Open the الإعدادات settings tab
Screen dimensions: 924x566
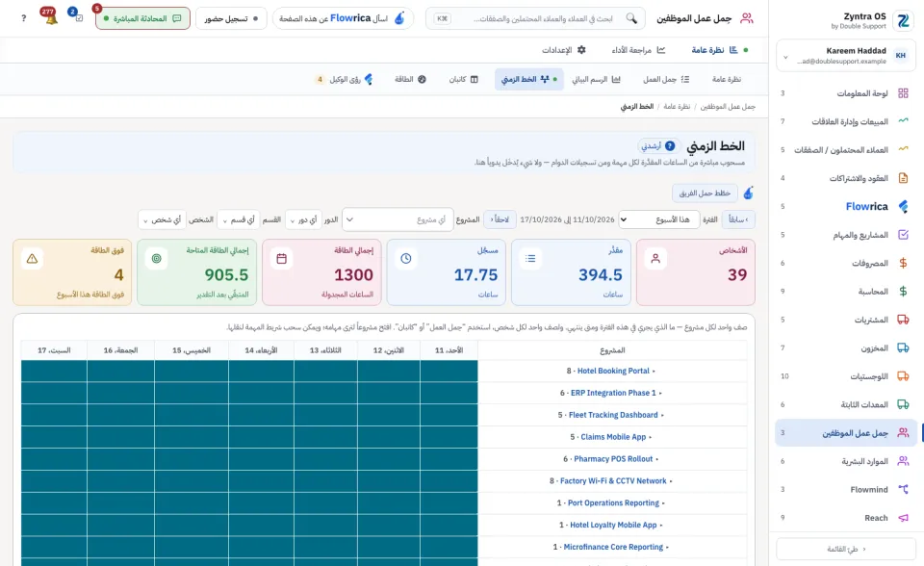[x=564, y=50]
